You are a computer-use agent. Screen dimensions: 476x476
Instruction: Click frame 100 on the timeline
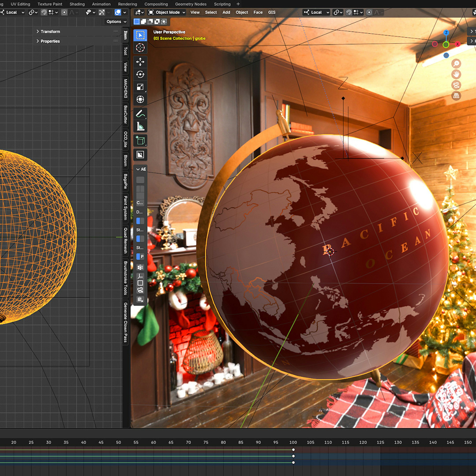pyautogui.click(x=293, y=442)
